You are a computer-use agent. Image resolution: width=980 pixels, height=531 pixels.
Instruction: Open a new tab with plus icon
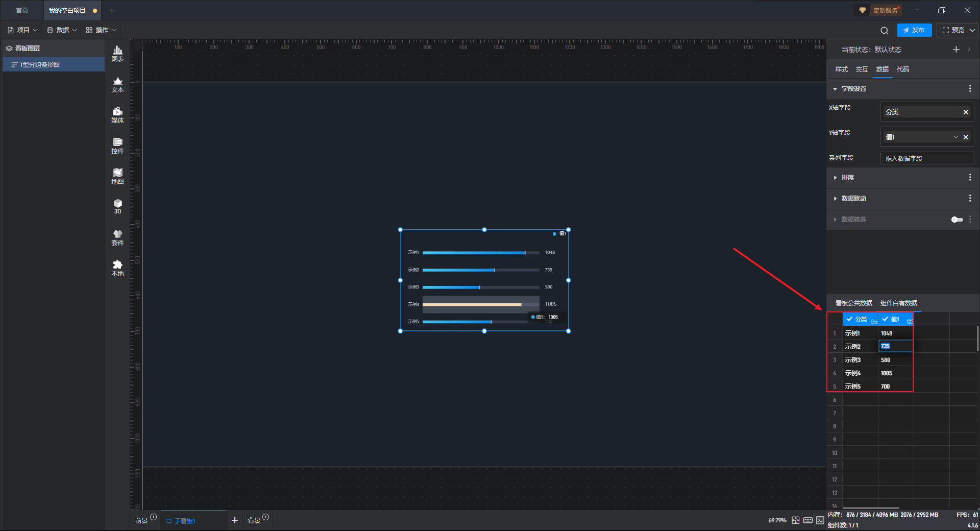(112, 10)
